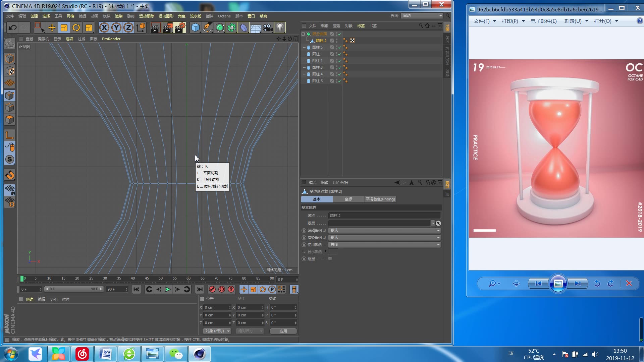Open the Octane menu
Image resolution: width=644 pixels, height=362 pixels.
click(224, 16)
